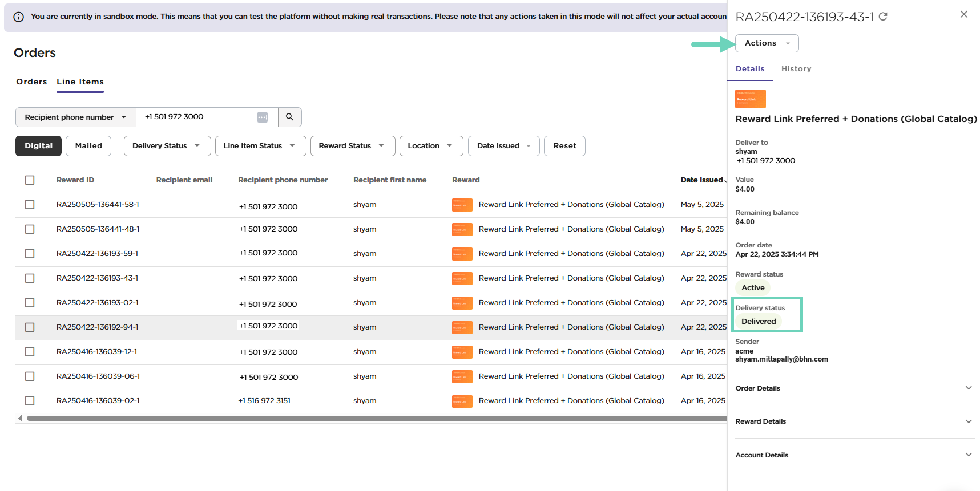Check the box for RA250416-136039-12-1
Image resolution: width=980 pixels, height=491 pixels.
[x=30, y=352]
